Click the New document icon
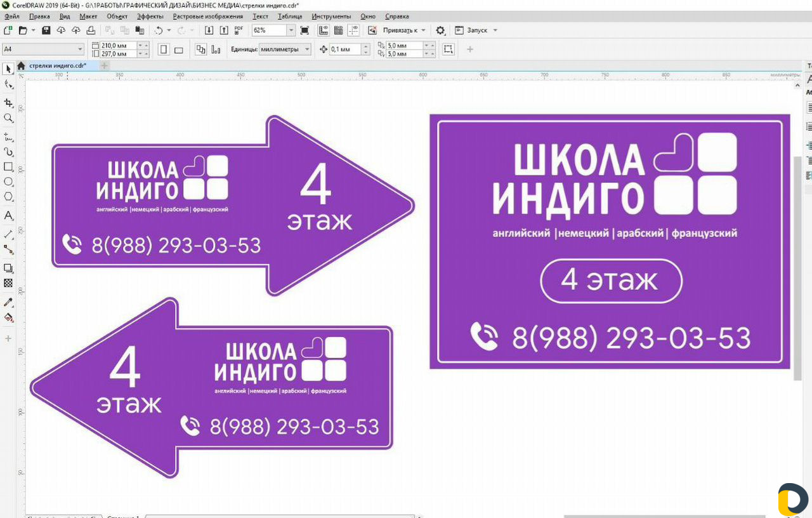812x518 pixels. point(8,30)
